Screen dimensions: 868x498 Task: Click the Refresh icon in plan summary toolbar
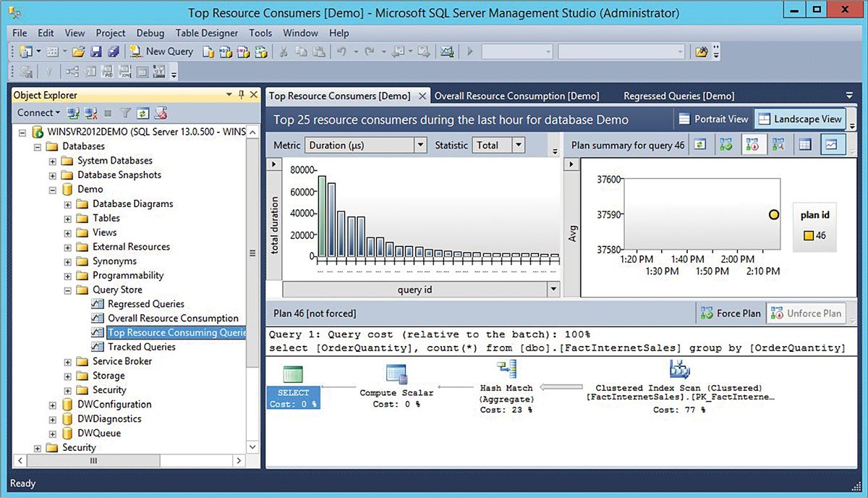(699, 145)
